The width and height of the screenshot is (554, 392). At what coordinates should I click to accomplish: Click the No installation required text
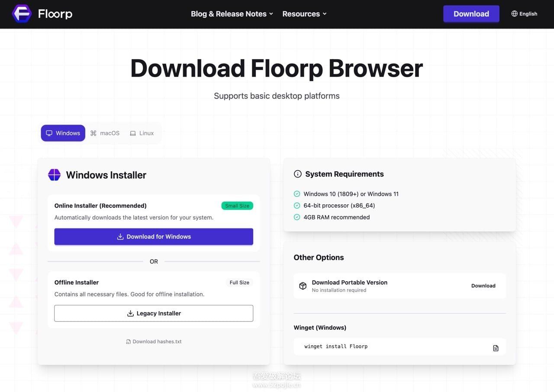339,290
